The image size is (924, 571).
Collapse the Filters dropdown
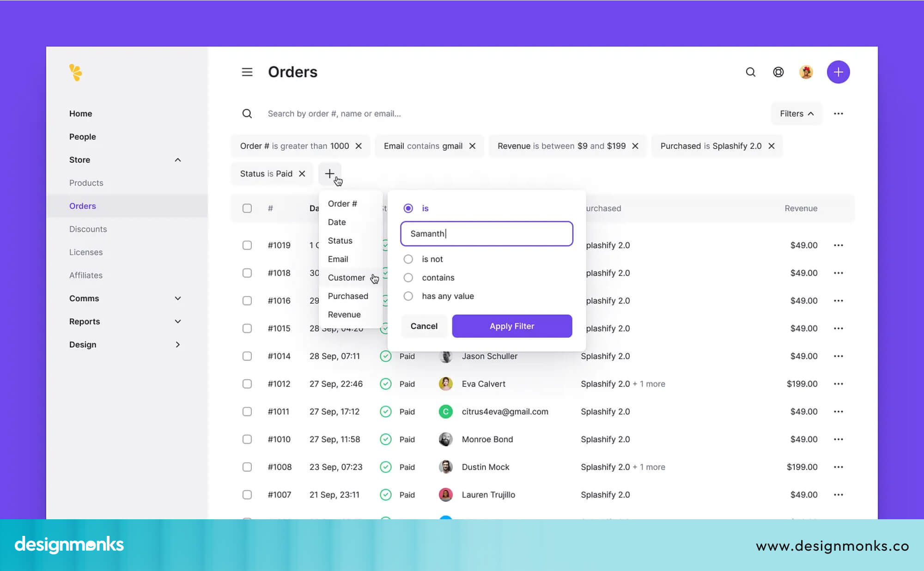pos(796,114)
